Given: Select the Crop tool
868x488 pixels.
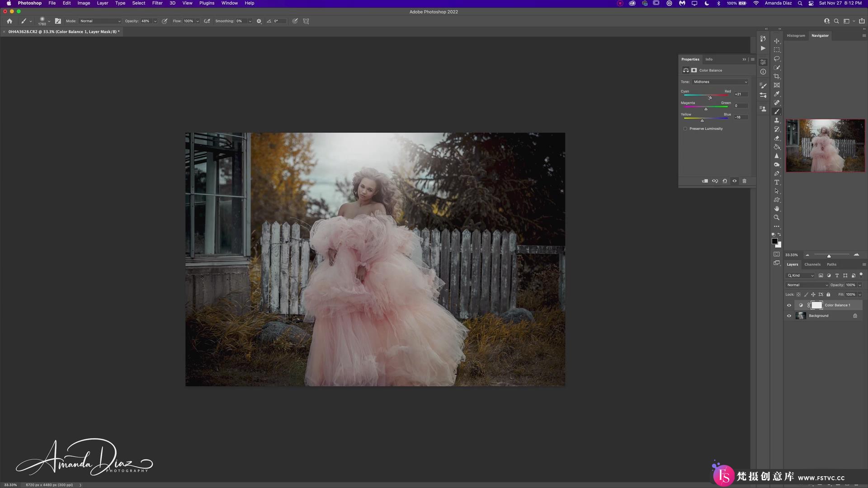Looking at the screenshot, I should [777, 76].
